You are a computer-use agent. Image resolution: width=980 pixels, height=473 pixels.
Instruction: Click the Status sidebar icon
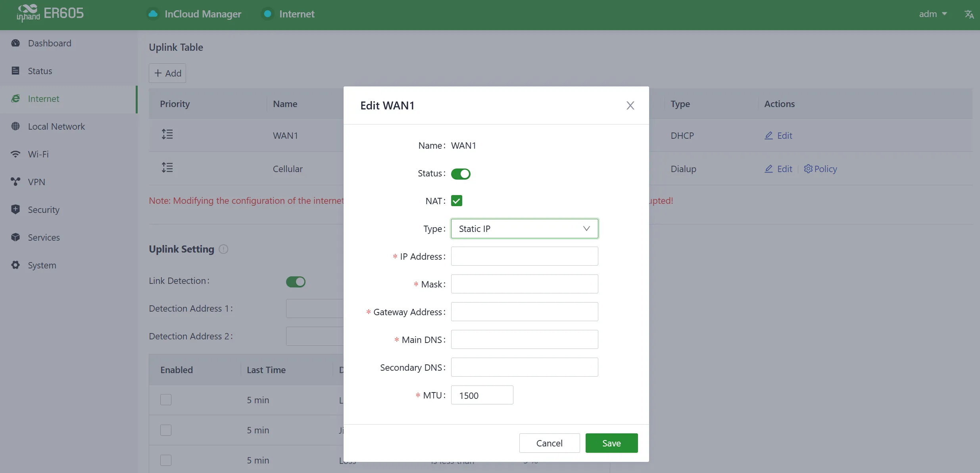click(x=15, y=71)
